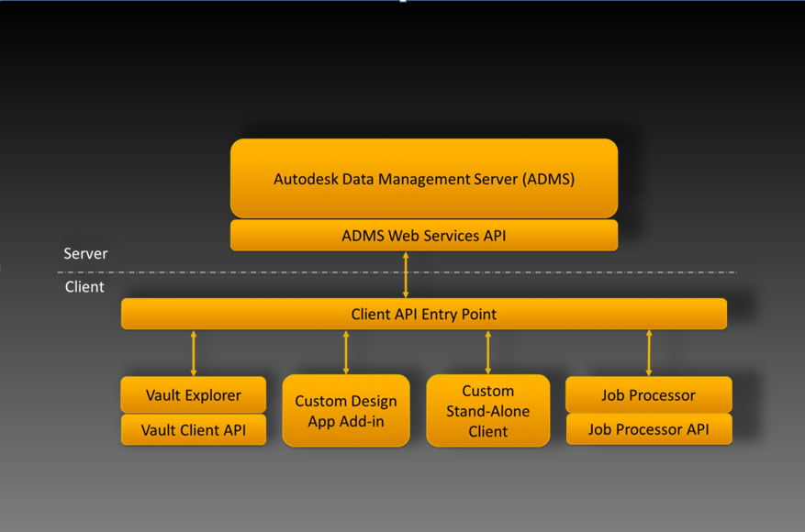Select the Vault Explorer box
This screenshot has width=805, height=532.
click(x=193, y=394)
